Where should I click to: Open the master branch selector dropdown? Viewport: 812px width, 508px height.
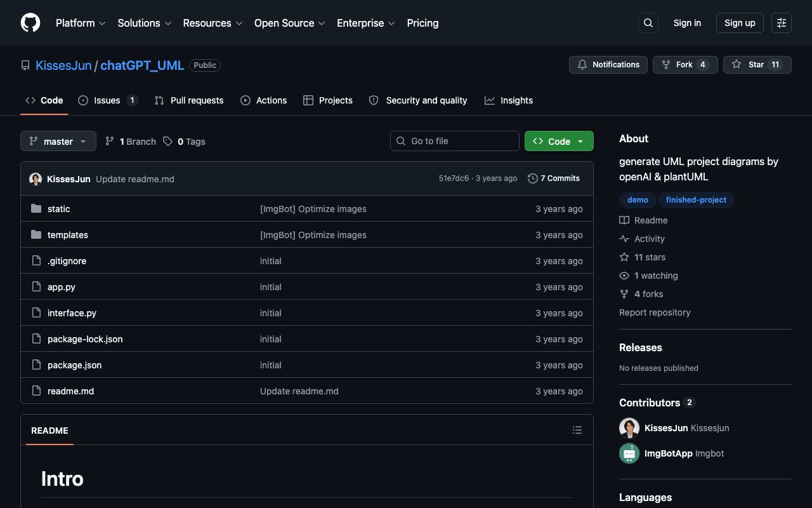[x=58, y=141]
